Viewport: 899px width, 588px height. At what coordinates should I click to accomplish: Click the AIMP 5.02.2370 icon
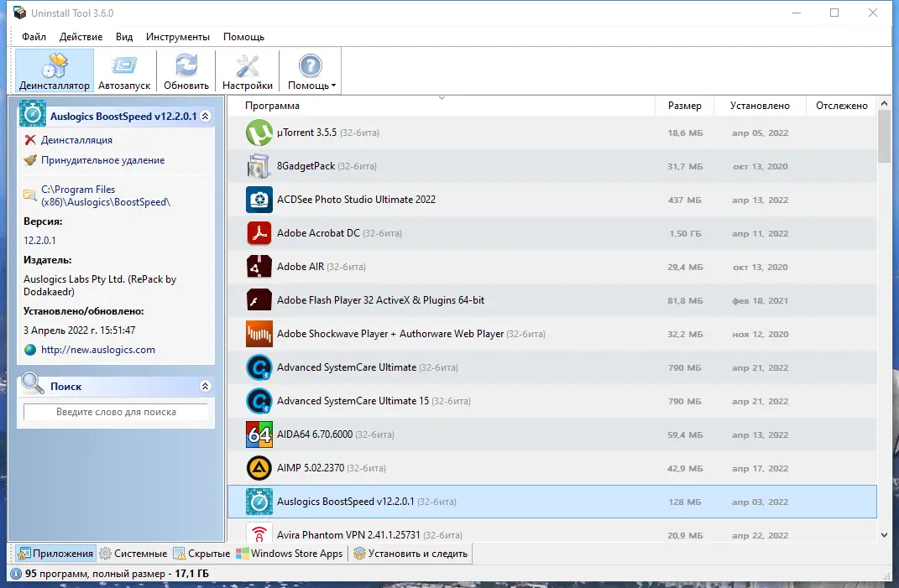point(259,468)
